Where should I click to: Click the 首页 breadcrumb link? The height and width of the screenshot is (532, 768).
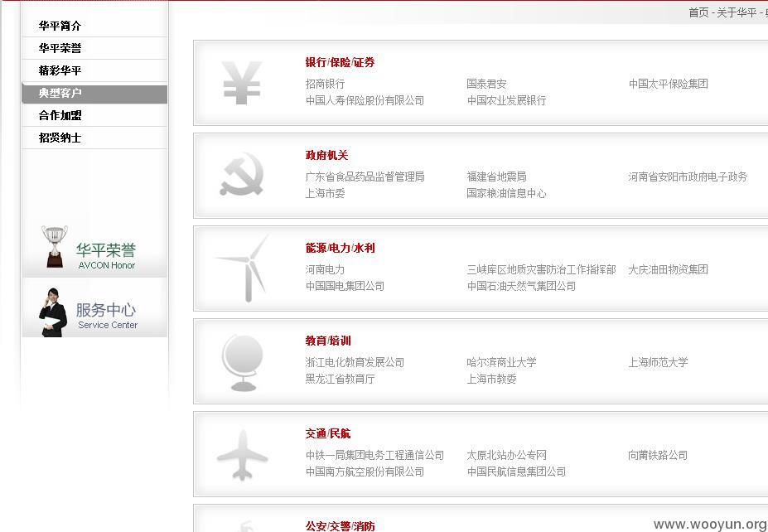tap(698, 13)
